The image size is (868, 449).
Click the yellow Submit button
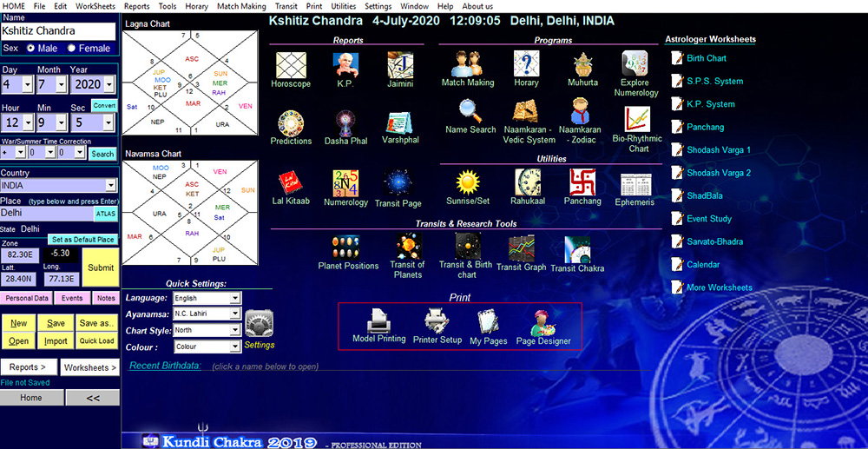click(101, 267)
